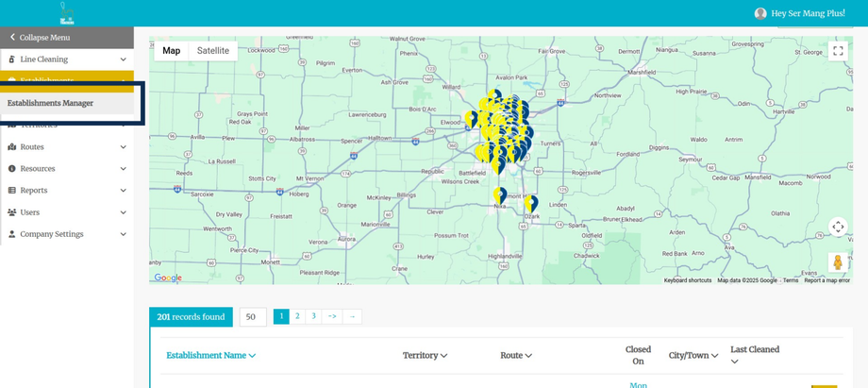
Task: Click the Mon link in table
Action: coord(639,384)
